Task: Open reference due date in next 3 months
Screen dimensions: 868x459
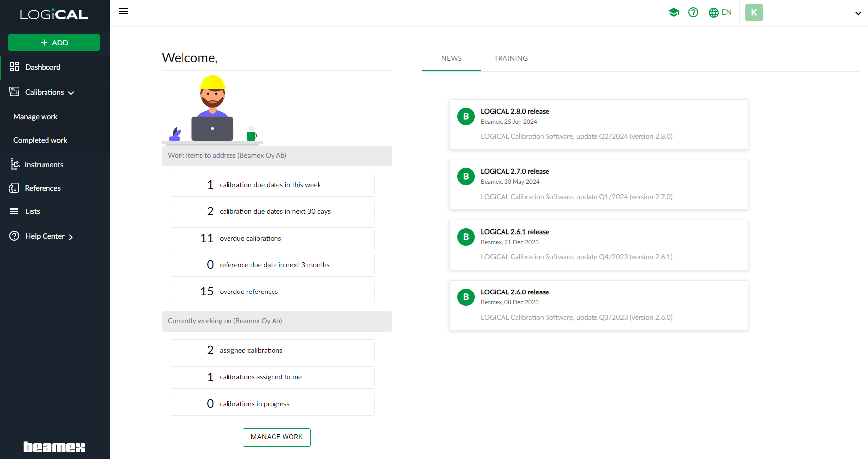Action: 272,265
